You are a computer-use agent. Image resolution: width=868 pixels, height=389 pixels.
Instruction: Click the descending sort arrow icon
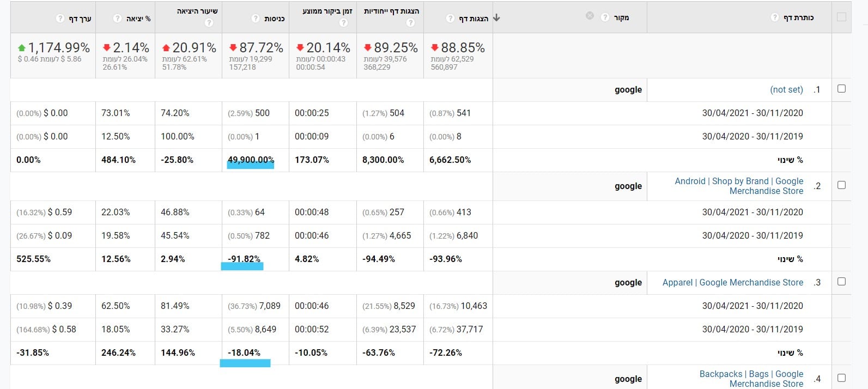tap(496, 17)
